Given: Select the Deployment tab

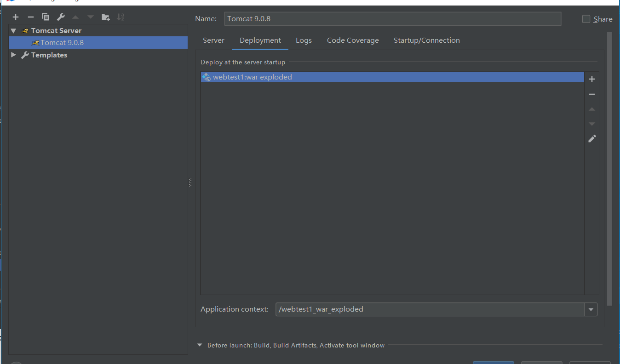Looking at the screenshot, I should (x=260, y=40).
